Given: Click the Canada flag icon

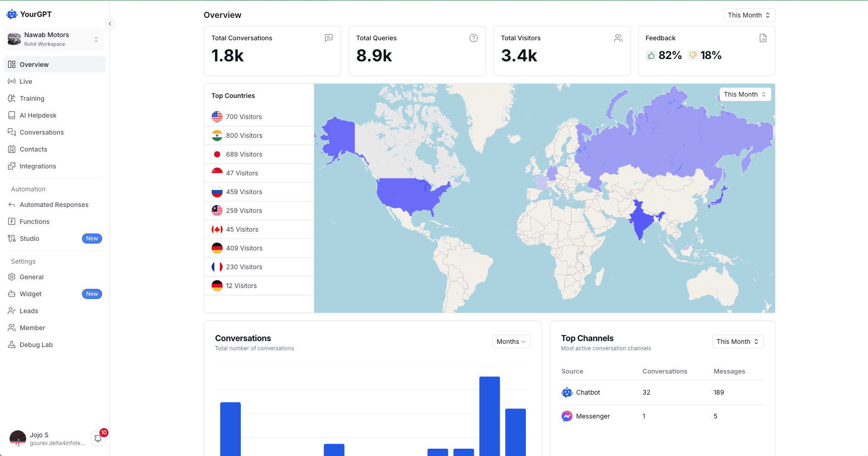Looking at the screenshot, I should (x=217, y=229).
